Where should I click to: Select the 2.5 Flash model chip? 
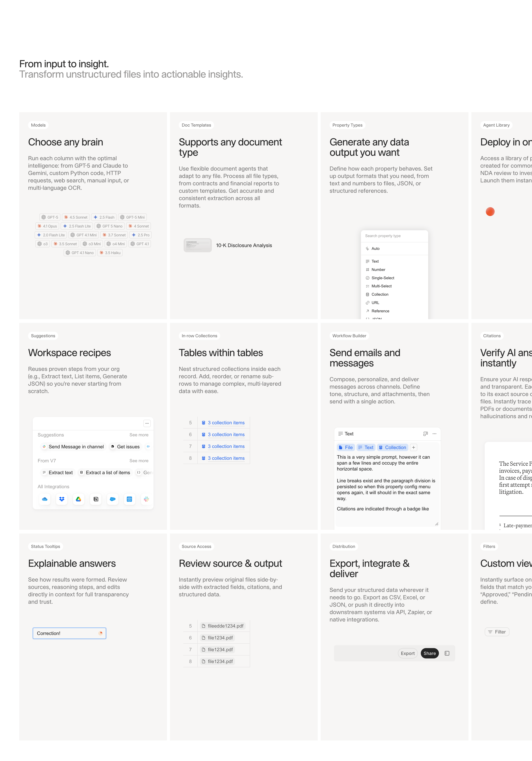pos(104,218)
